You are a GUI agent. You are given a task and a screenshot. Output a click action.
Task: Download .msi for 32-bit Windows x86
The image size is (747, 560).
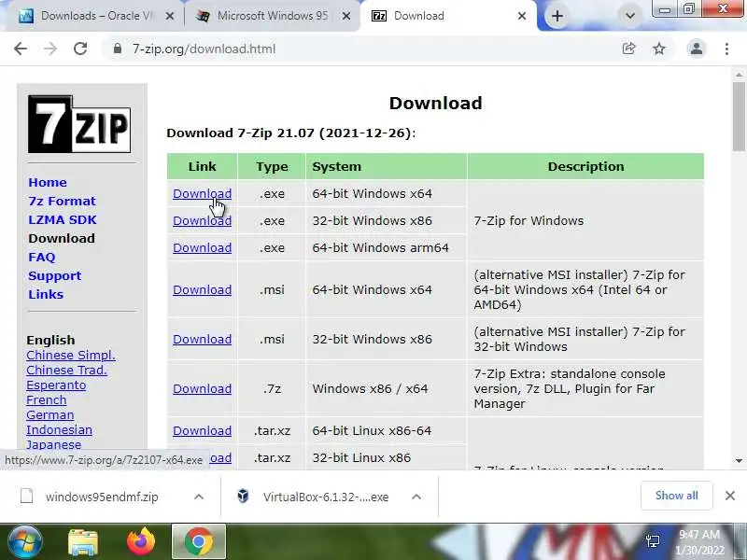(202, 339)
